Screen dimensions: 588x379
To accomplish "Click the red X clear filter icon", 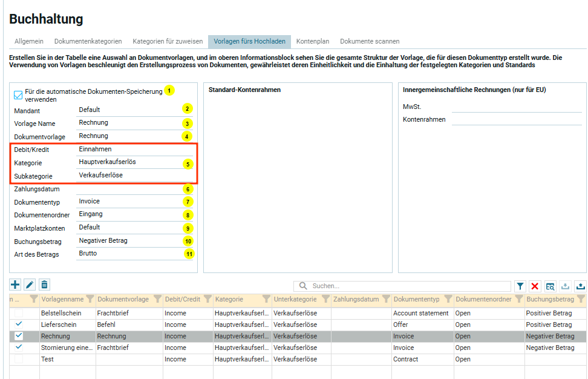I will tap(535, 286).
